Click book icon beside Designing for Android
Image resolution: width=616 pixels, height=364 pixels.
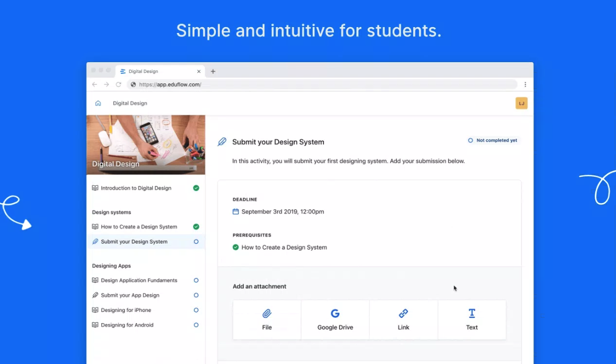point(95,325)
